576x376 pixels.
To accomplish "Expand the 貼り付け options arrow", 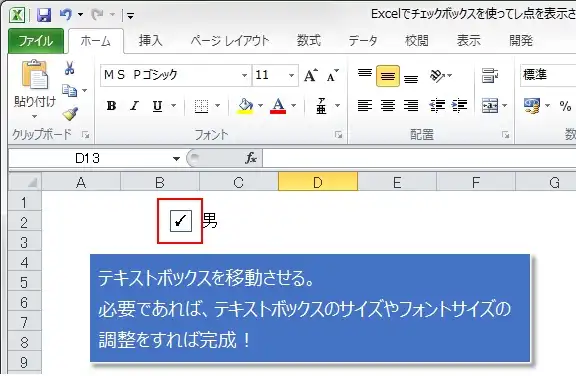I will [x=35, y=116].
